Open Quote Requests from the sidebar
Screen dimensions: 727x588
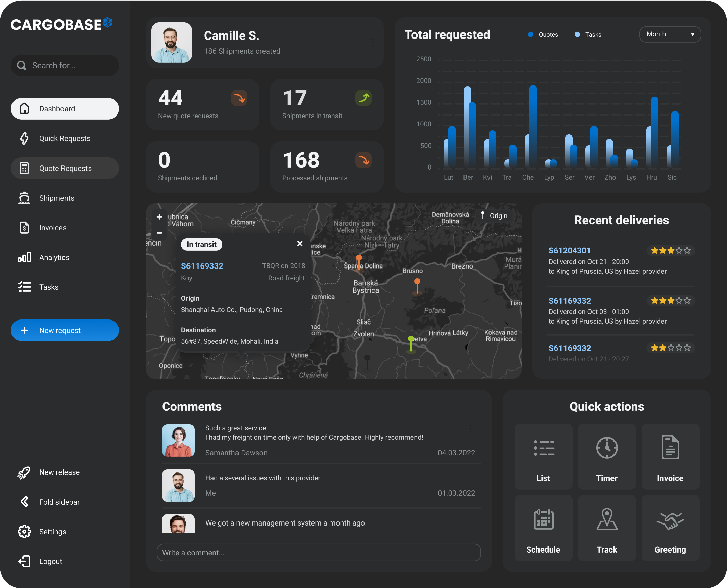pyautogui.click(x=65, y=168)
